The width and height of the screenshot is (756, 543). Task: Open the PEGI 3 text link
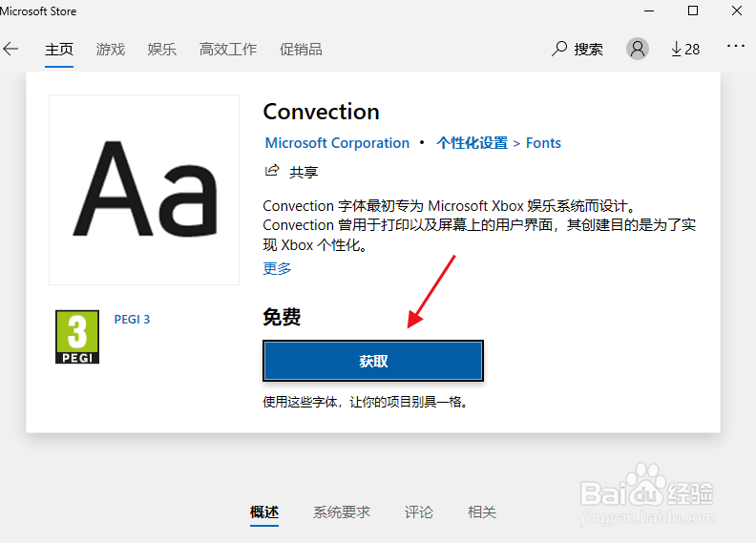[x=132, y=320]
